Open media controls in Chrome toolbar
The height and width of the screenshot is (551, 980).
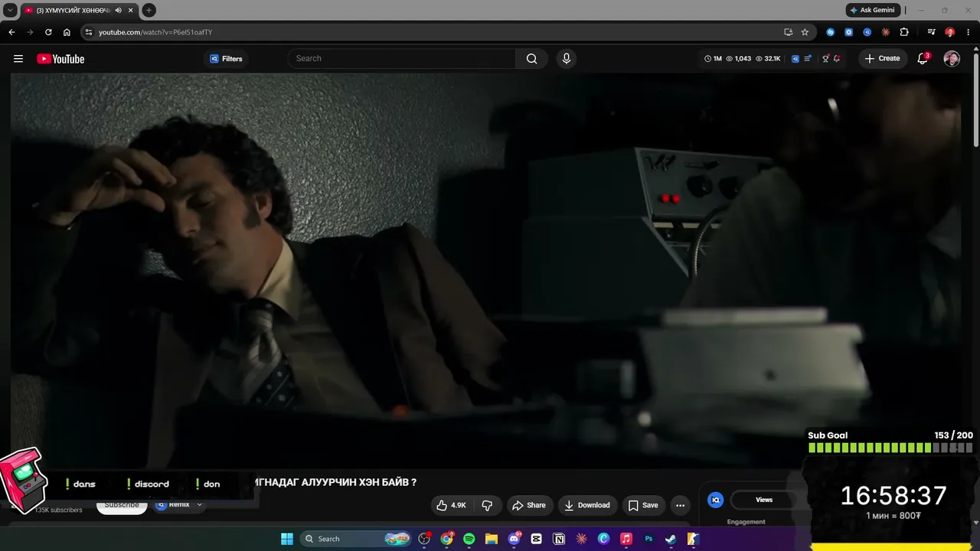931,32
